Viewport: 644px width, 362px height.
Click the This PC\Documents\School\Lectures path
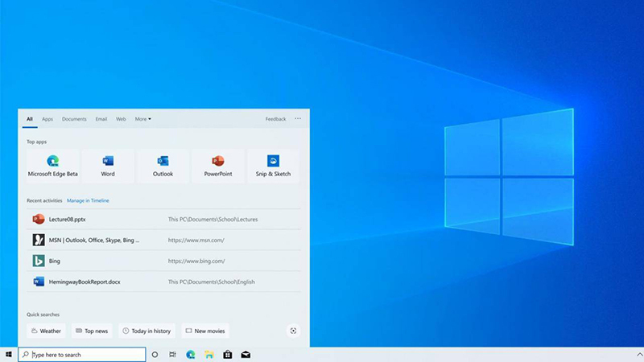(x=213, y=219)
